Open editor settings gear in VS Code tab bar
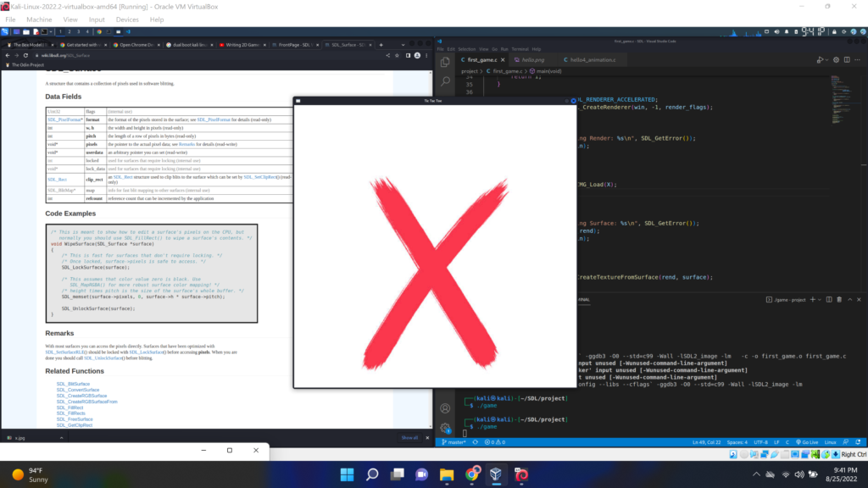This screenshot has width=868, height=488. [836, 60]
